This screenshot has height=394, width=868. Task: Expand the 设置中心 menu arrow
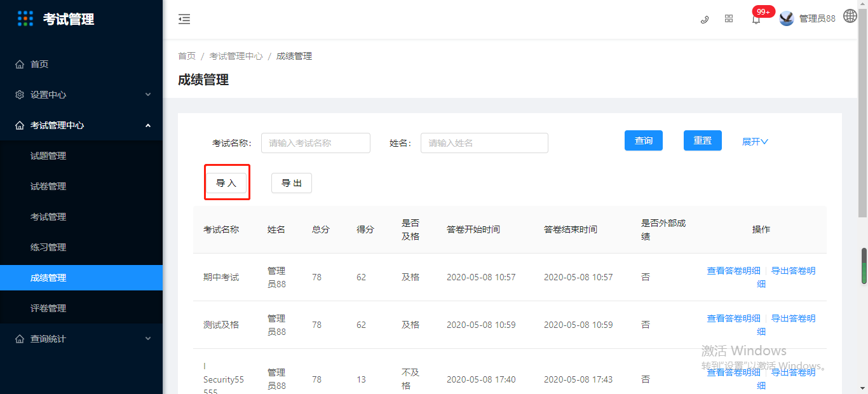148,95
